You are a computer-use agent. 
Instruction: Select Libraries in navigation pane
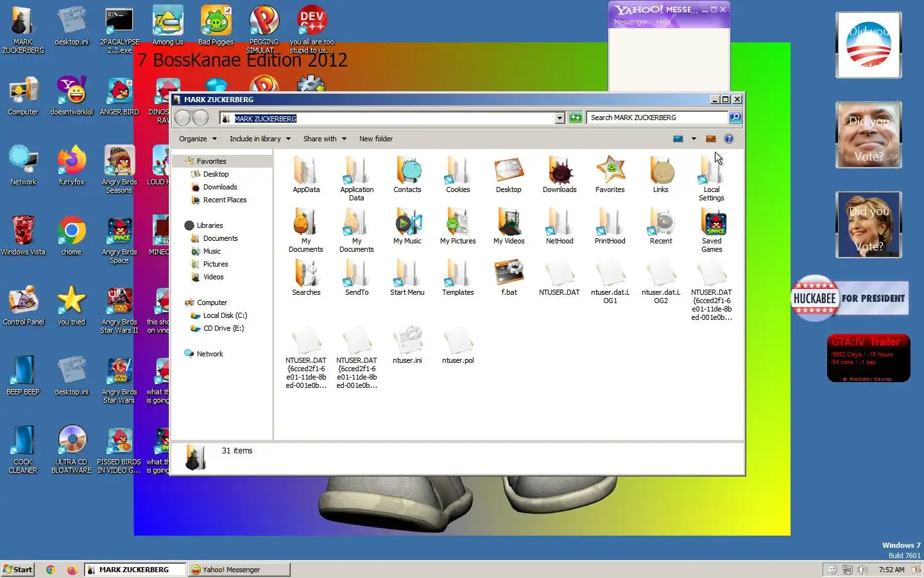210,225
